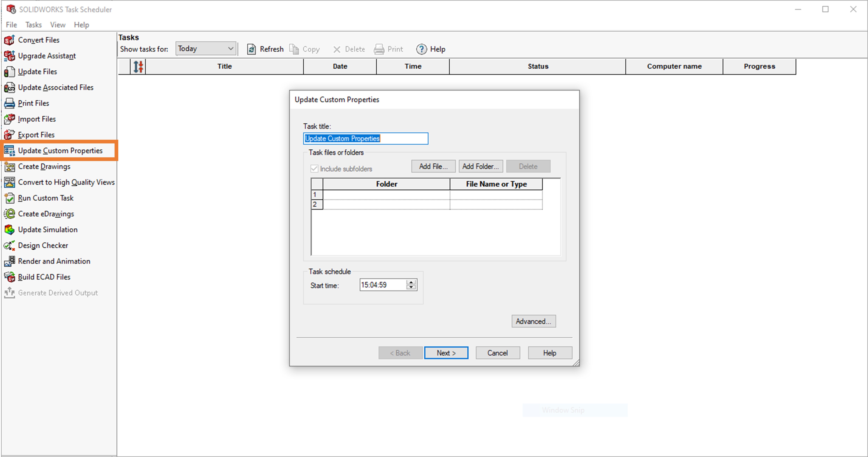Image resolution: width=868 pixels, height=457 pixels.
Task: Select Update Associated Files task
Action: pyautogui.click(x=56, y=87)
